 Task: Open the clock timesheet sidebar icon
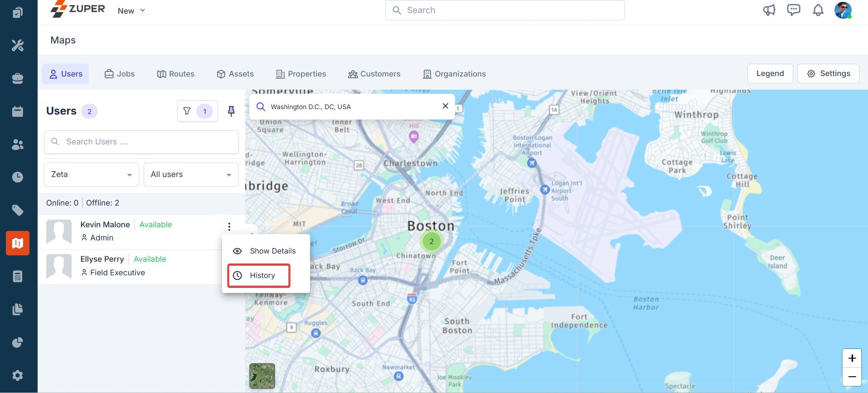18,177
